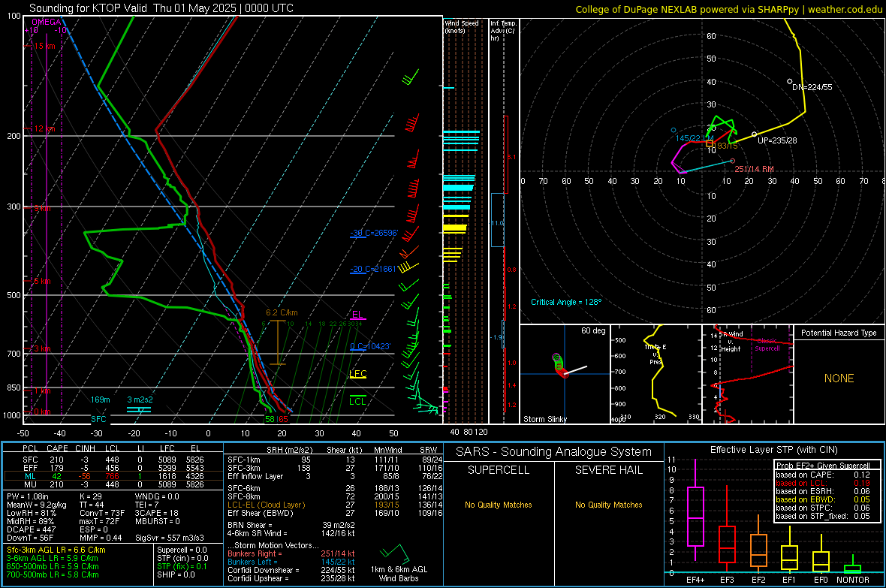Image resolution: width=886 pixels, height=588 pixels.
Task: Click the "3 m2s2" inflow helicity label
Action: [140, 400]
